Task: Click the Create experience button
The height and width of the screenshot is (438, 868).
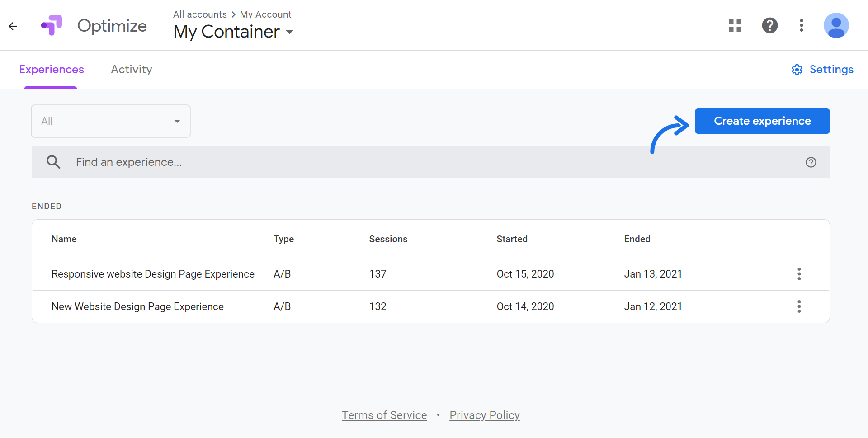Action: pos(762,121)
